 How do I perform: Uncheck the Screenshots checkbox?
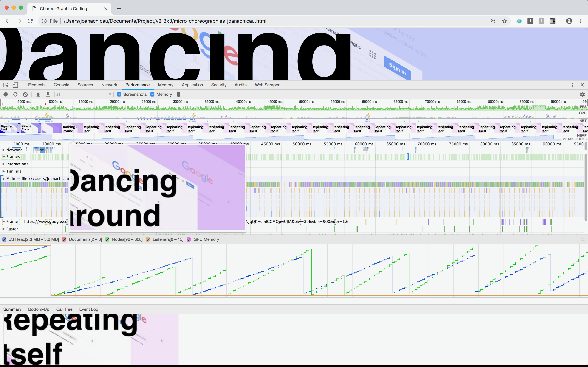coord(119,95)
